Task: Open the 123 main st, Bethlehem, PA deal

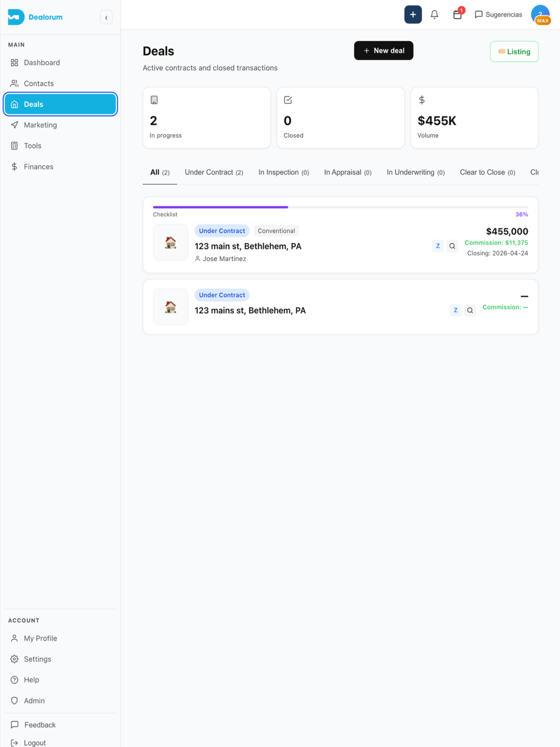Action: (x=248, y=246)
